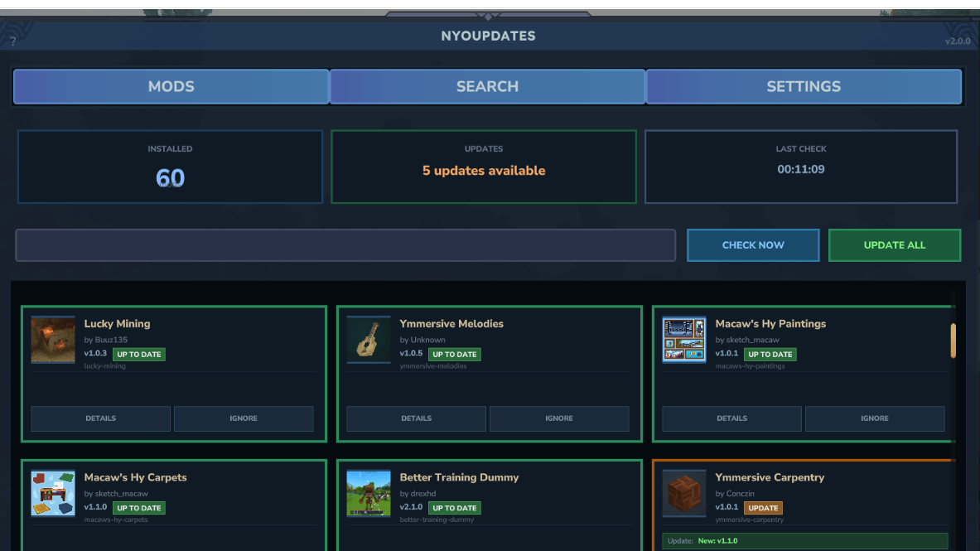Screen dimensions: 980x551
Task: Click the Lucky Mining mod icon
Action: point(53,339)
